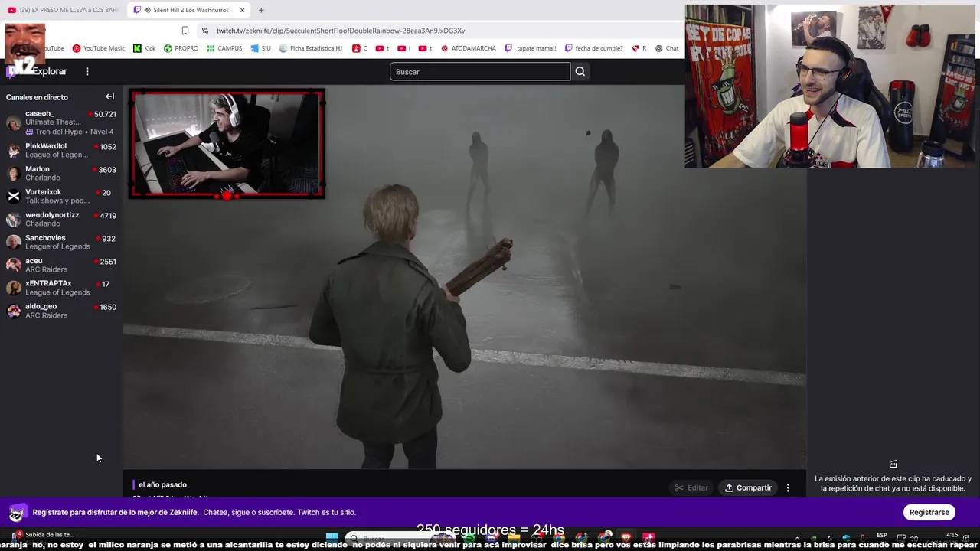Viewport: 980px width, 551px height.
Task: View site information icon in address bar
Action: 204,31
